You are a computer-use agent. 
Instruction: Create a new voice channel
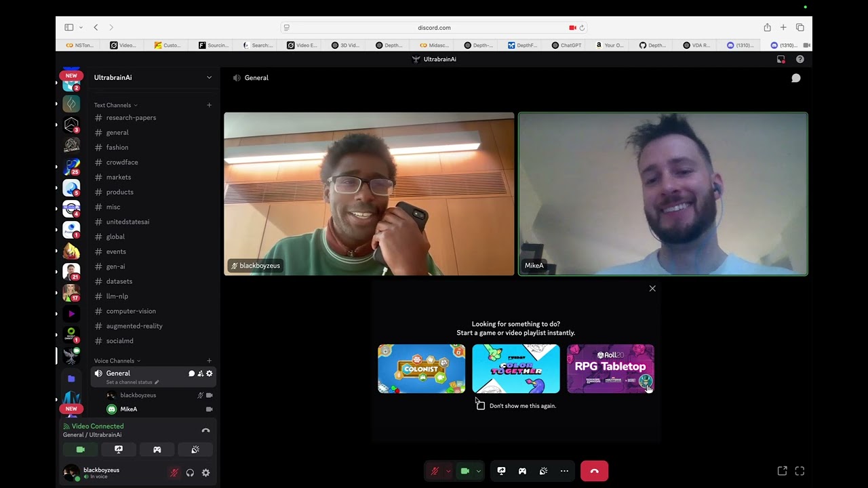[x=209, y=361]
